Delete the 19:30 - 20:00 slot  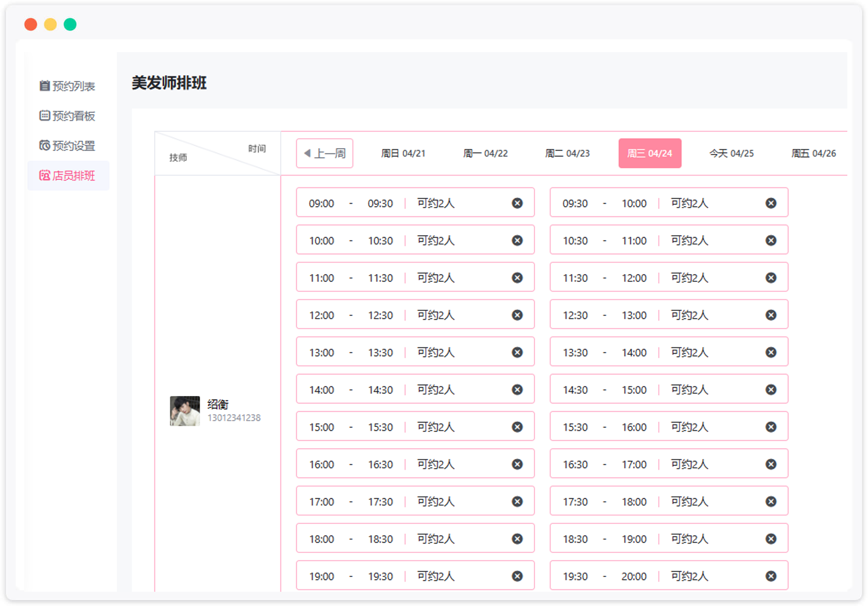click(x=771, y=576)
